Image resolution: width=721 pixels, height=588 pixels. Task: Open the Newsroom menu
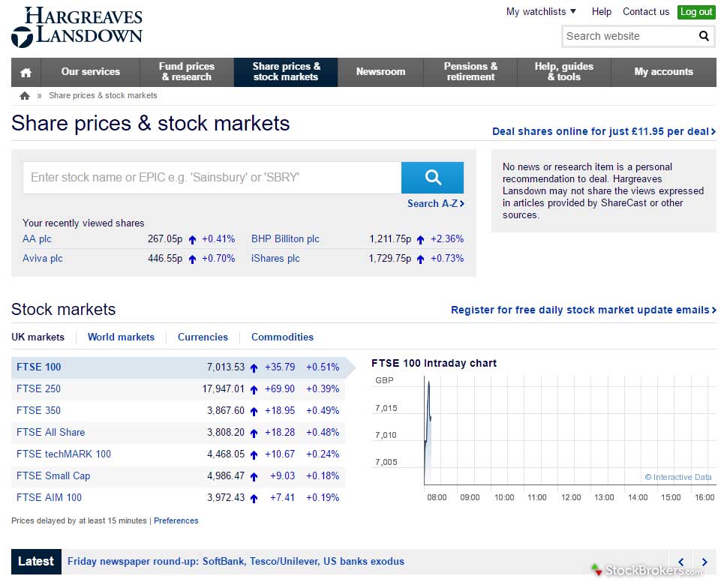(380, 72)
